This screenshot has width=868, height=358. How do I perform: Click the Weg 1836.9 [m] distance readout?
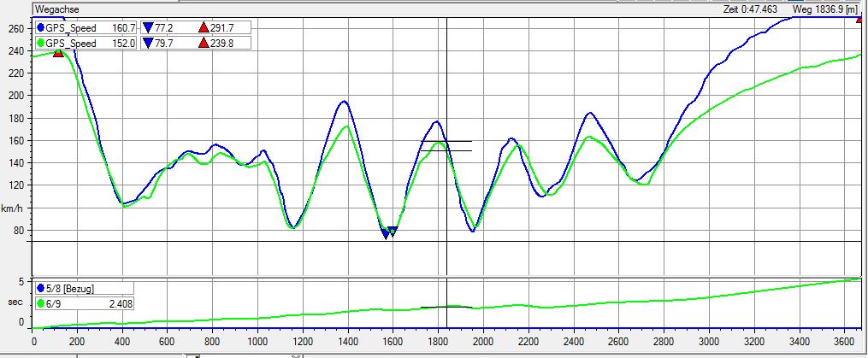824,9
